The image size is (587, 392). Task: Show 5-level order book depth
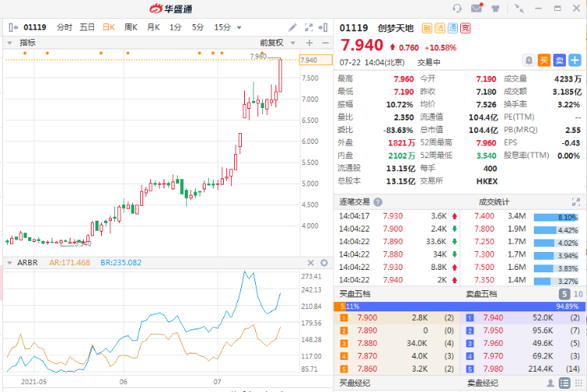click(x=564, y=294)
